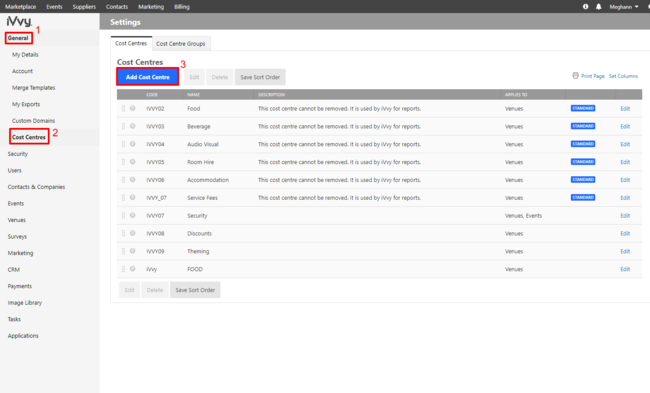
Task: Open Cost Centres in the sidebar
Action: point(29,137)
